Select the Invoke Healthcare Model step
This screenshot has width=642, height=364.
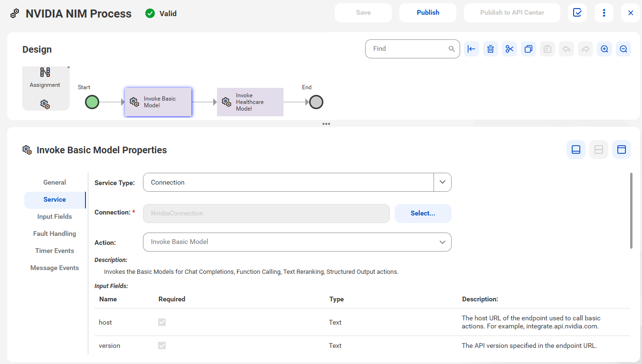[x=250, y=102]
